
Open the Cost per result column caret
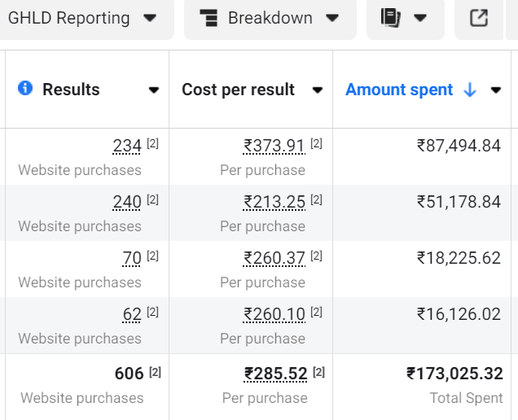tap(318, 90)
